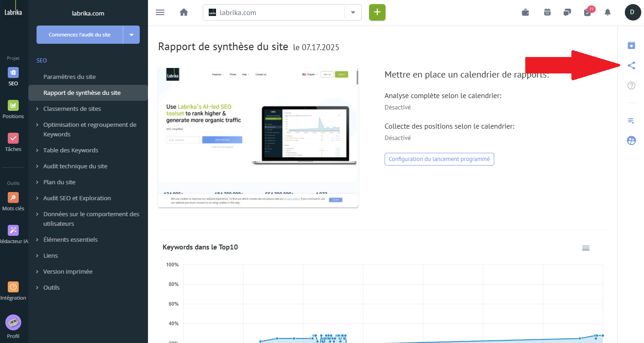Image resolution: width=644 pixels, height=343 pixels.
Task: Click Commencez l'audit du site button
Action: [79, 35]
